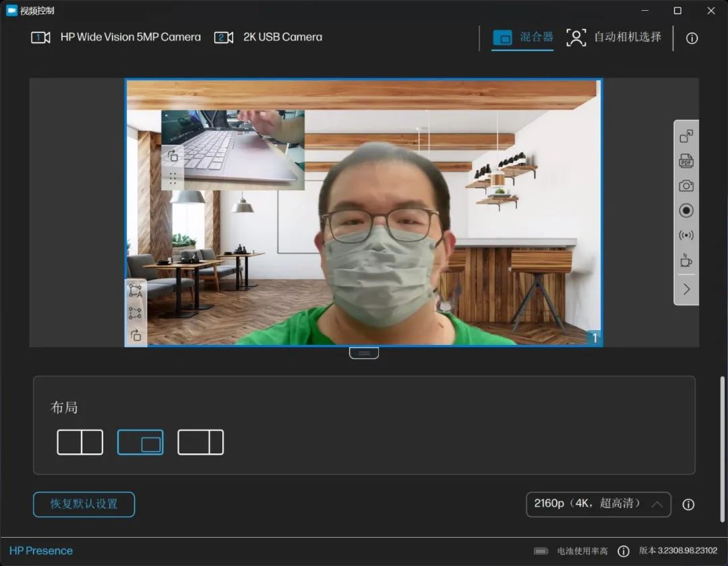Choose the side-by-side split layout
The image size is (728, 566).
(x=80, y=442)
